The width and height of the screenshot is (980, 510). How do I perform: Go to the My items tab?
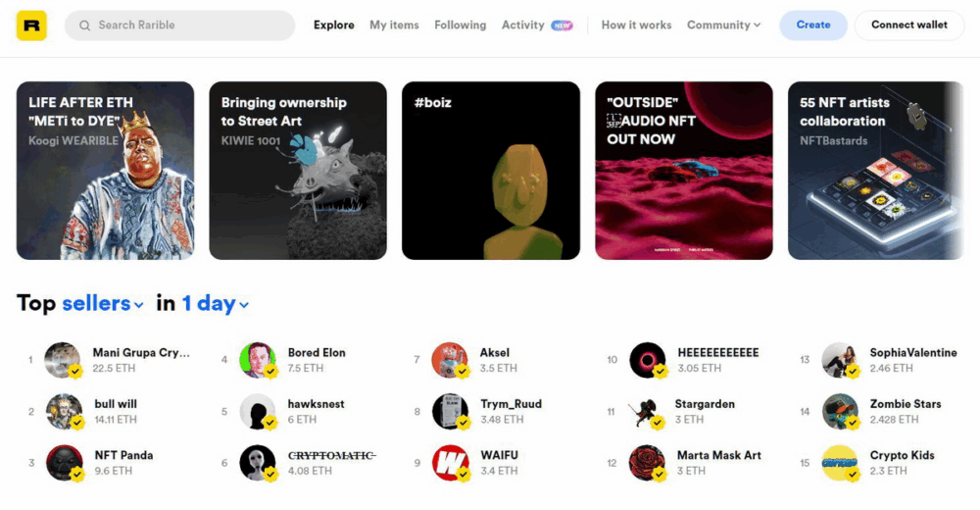(394, 25)
